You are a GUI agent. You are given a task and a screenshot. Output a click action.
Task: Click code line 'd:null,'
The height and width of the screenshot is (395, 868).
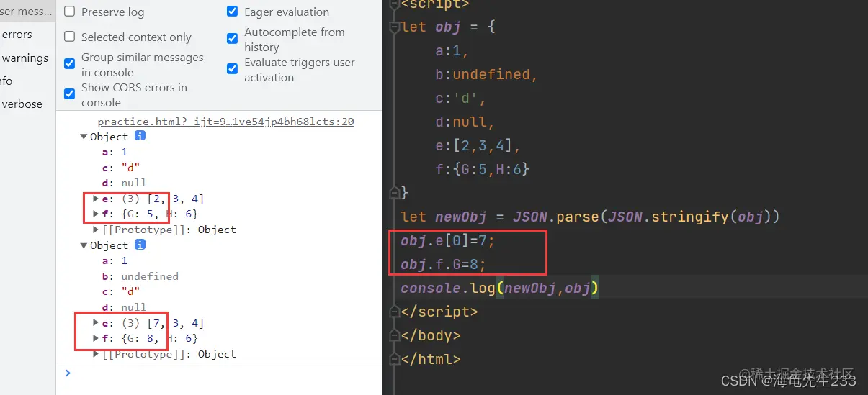465,122
